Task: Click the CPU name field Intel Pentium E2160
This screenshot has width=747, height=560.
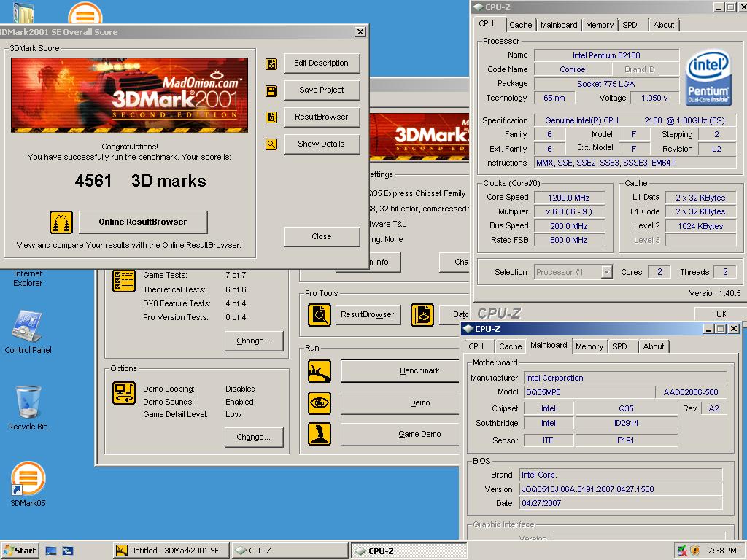Action: pyautogui.click(x=606, y=55)
